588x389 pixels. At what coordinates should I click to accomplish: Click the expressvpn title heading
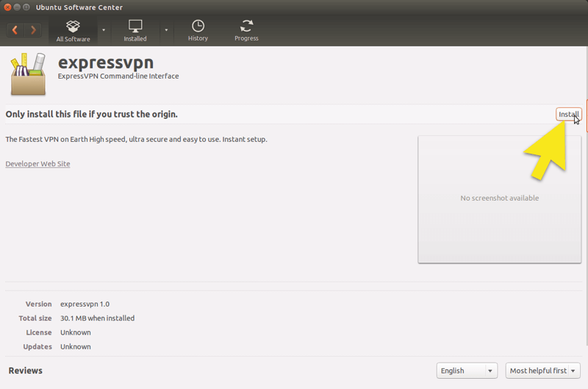[x=106, y=63]
